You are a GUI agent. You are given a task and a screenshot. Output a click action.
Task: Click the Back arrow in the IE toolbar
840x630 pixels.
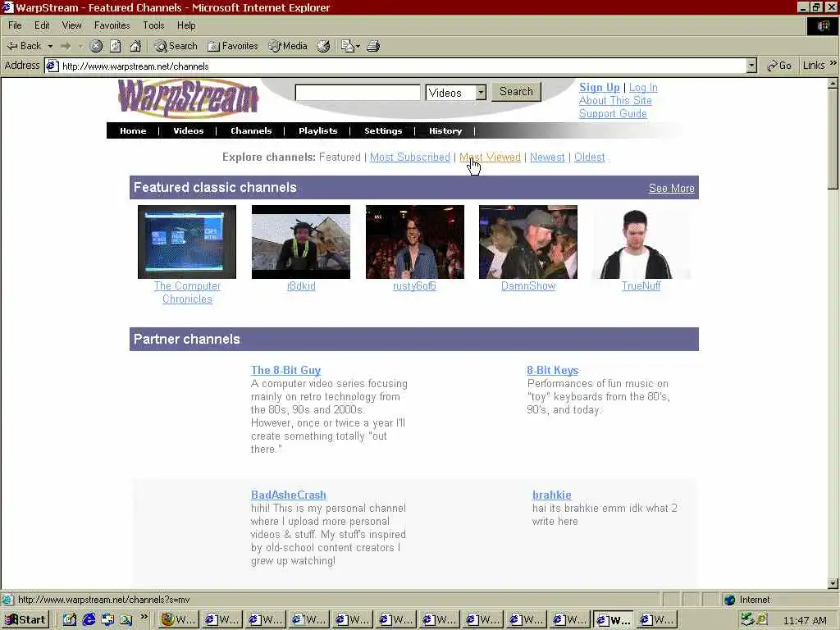(x=24, y=46)
